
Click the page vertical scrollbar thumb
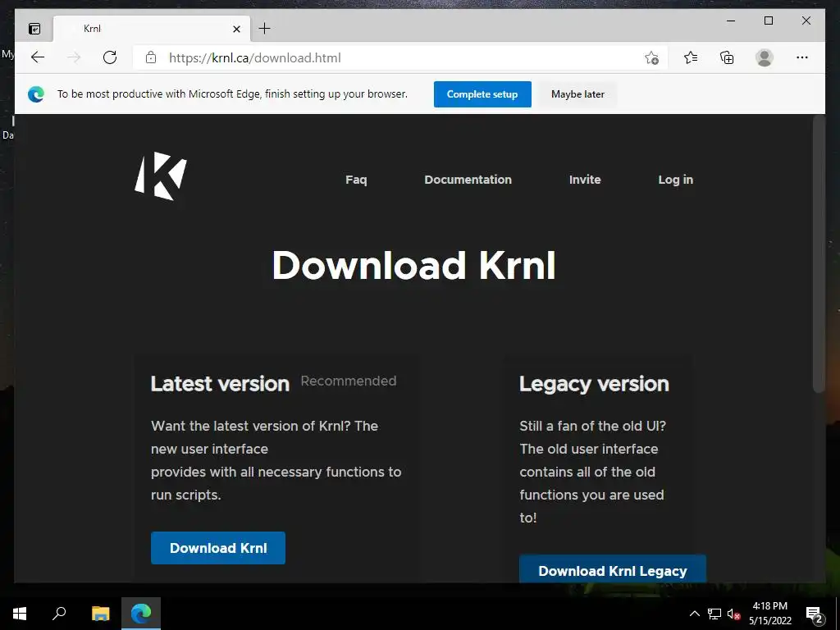[818, 254]
